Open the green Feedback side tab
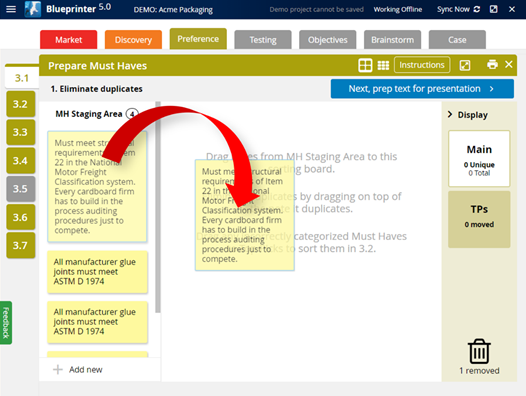This screenshot has height=396, width=526. pyautogui.click(x=6, y=323)
